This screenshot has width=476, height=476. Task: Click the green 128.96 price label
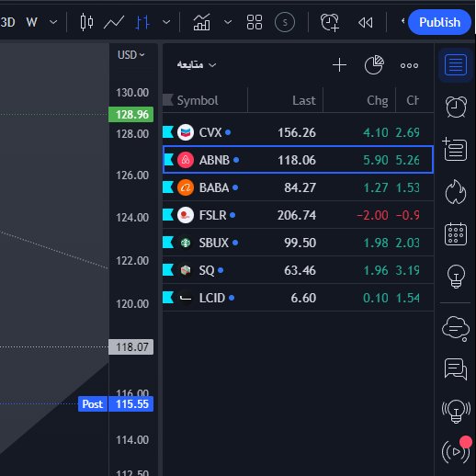[x=131, y=115]
